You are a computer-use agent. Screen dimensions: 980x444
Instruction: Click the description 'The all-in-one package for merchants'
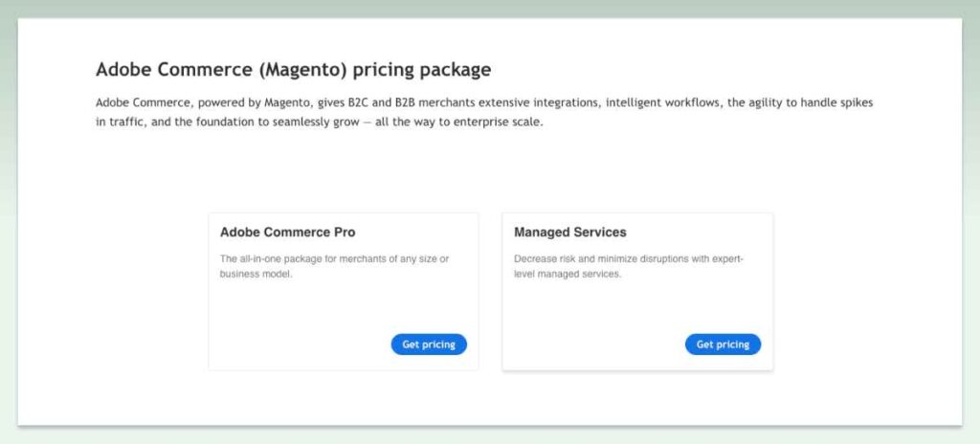(334, 266)
